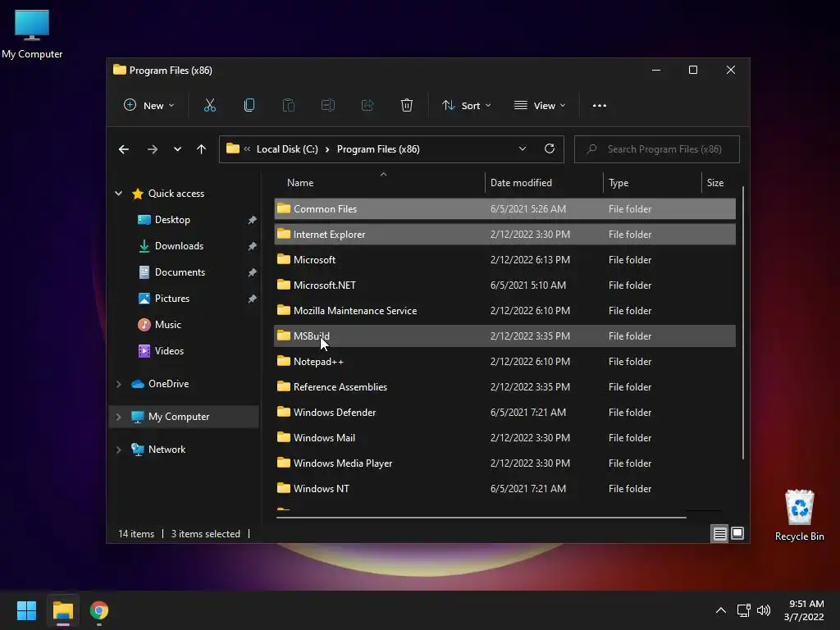This screenshot has width=840, height=630.
Task: Select the Notepad++ folder
Action: pos(504,362)
